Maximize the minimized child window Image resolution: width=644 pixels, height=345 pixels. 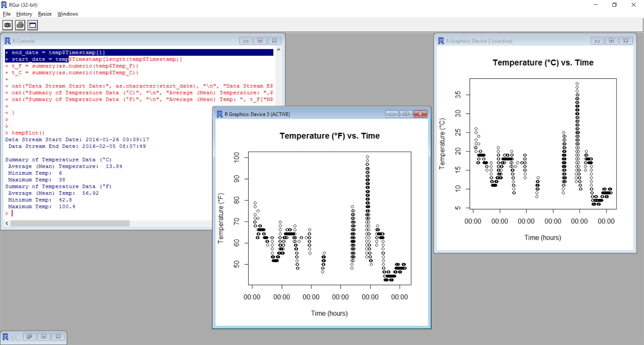click(44, 337)
